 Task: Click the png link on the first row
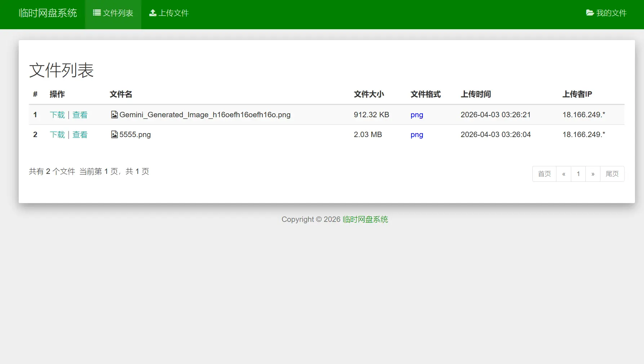[x=416, y=114]
